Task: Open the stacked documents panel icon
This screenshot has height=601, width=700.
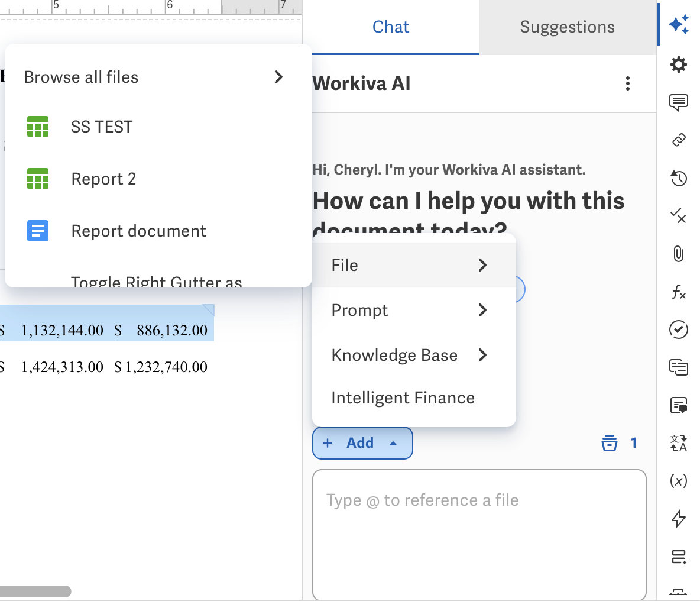Action: tap(679, 367)
